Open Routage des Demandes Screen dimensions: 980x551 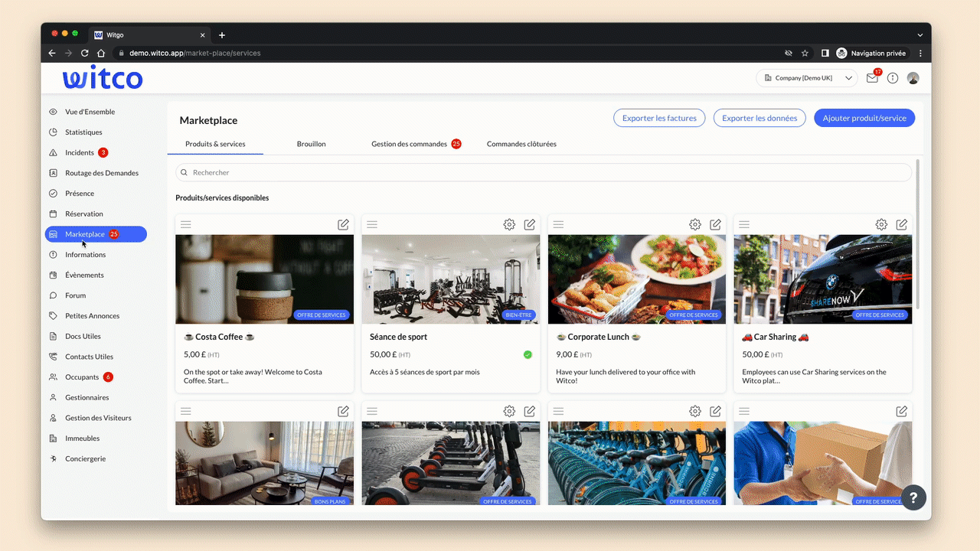tap(102, 173)
